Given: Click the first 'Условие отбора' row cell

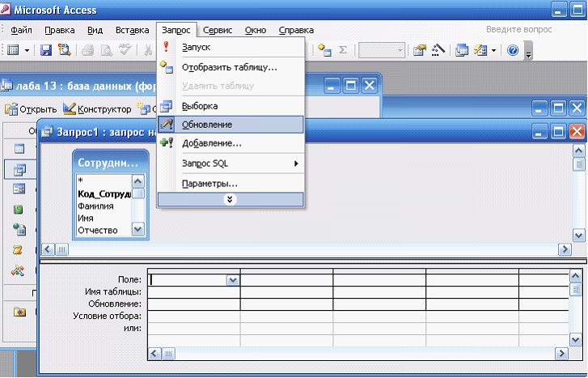Looking at the screenshot, I should 193,316.
